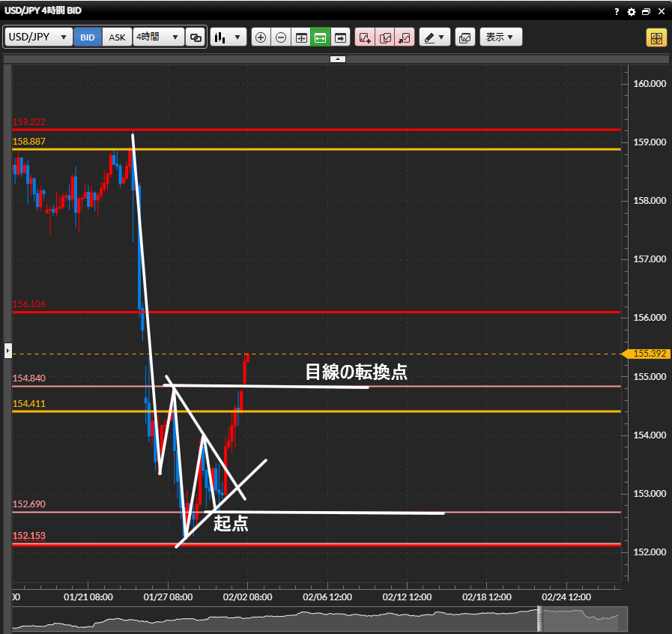Click the edit indicator icon
Image resolution: width=672 pixels, height=634 pixels.
tap(385, 37)
